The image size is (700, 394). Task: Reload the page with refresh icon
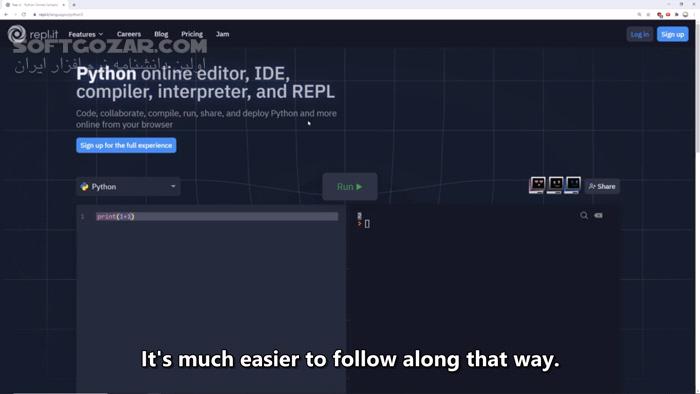24,14
